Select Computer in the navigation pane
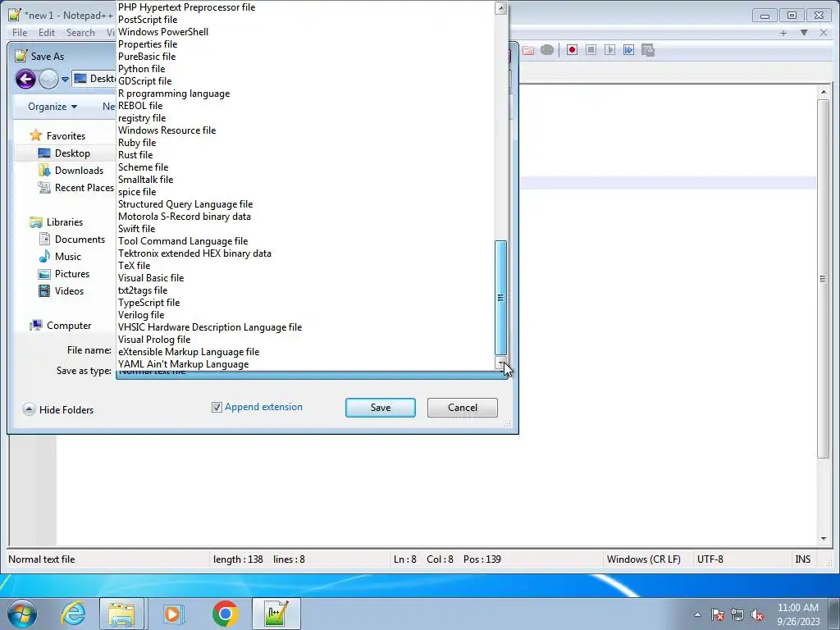 coord(60,325)
